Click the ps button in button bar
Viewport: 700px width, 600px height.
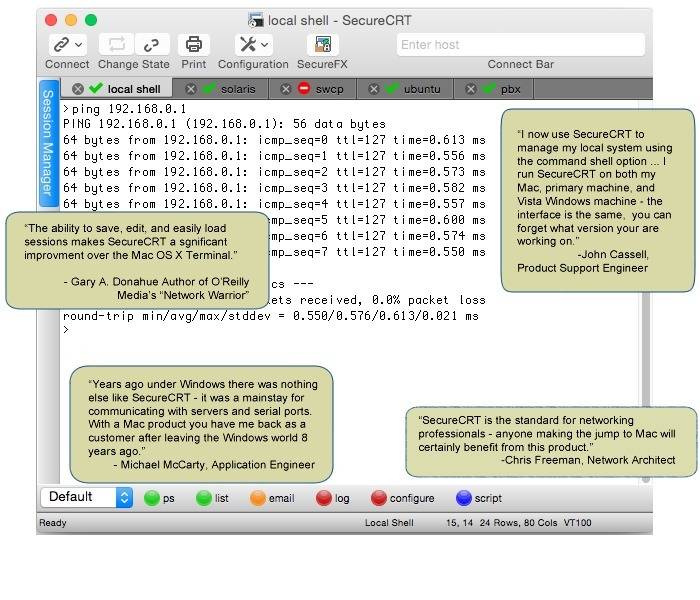coord(159,498)
